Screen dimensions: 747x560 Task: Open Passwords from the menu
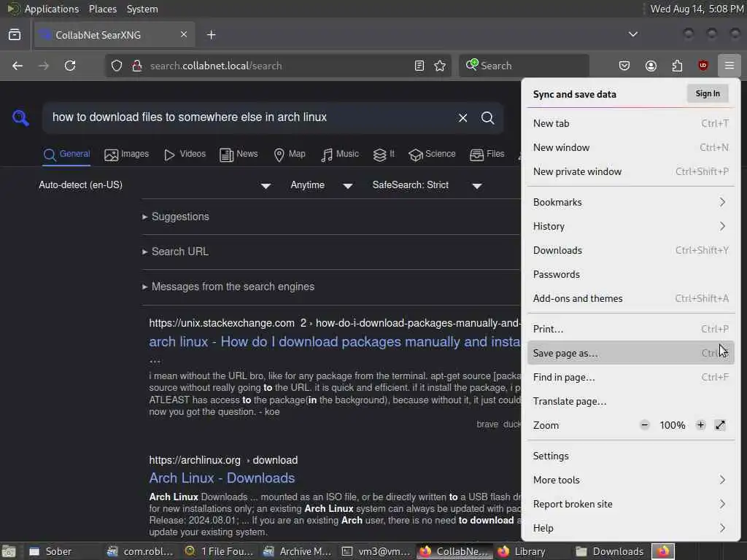630,274
